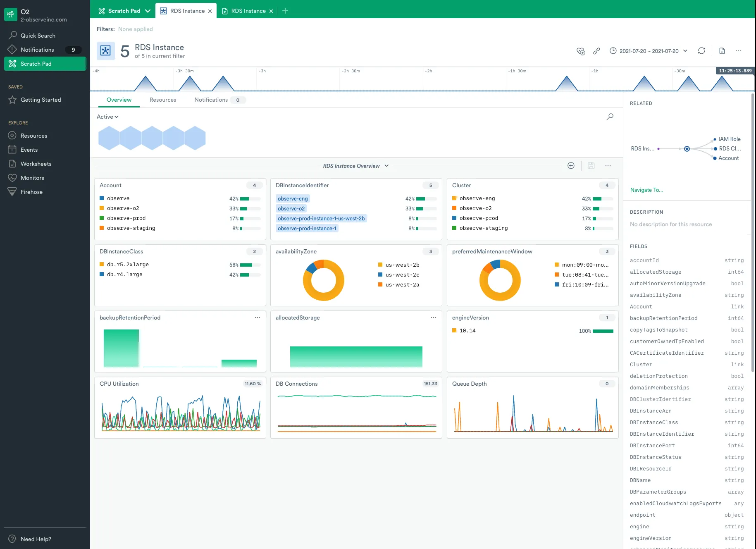This screenshot has height=549, width=756.
Task: Click the monitor heart-plus icon
Action: 581,51
